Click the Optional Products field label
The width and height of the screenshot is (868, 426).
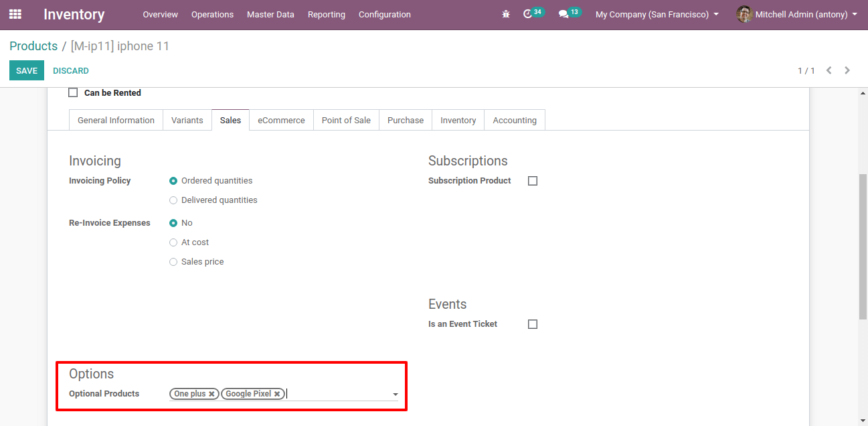(104, 394)
